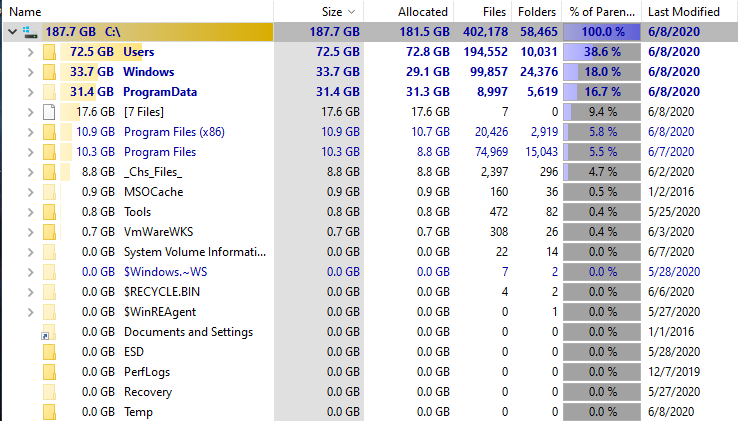Select the Documents and Settings entry
Viewport: 738px width, 421px height.
click(x=188, y=332)
